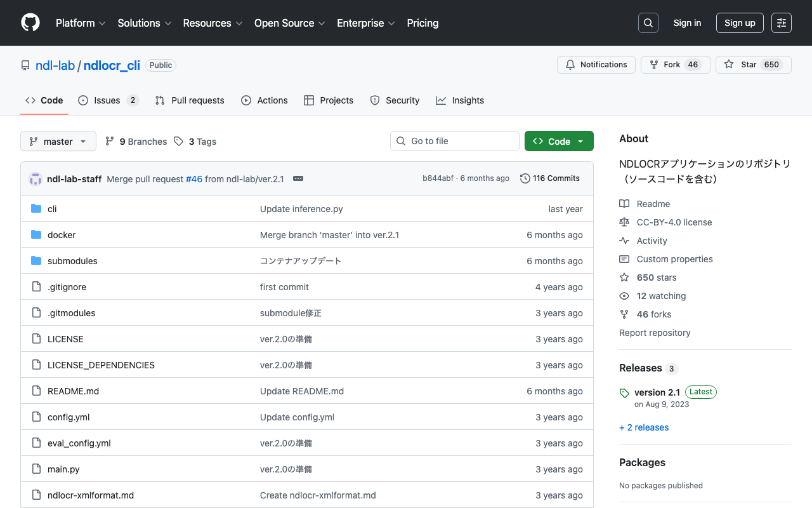Click the Sign up button
The width and height of the screenshot is (812, 508).
pos(740,23)
